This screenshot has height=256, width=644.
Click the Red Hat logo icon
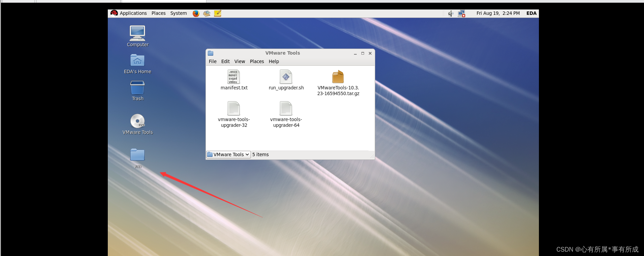pyautogui.click(x=114, y=13)
